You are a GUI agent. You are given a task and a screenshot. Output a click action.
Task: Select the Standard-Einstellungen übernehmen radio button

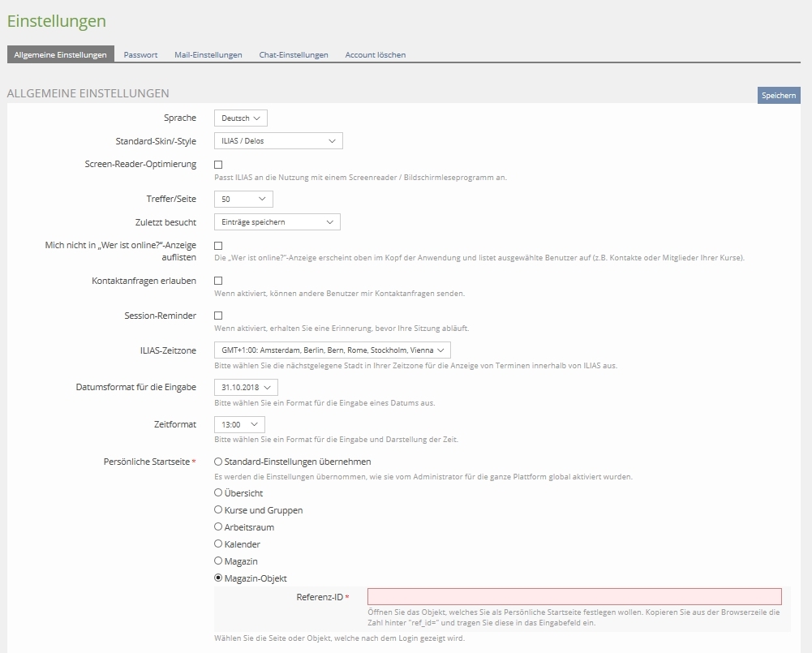(x=218, y=462)
